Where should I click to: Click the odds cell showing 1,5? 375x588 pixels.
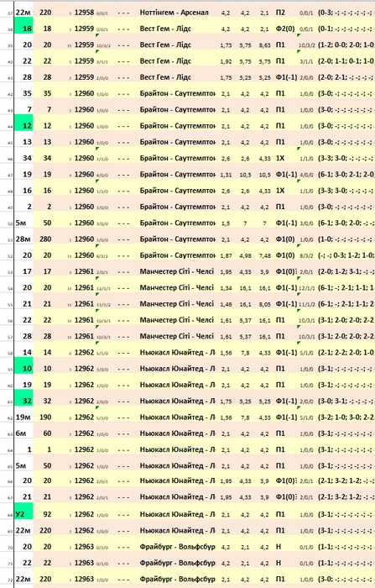226,223
